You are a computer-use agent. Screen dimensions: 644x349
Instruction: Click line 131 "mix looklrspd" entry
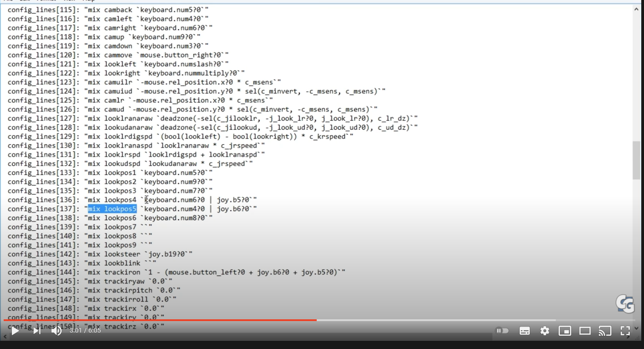click(x=136, y=154)
